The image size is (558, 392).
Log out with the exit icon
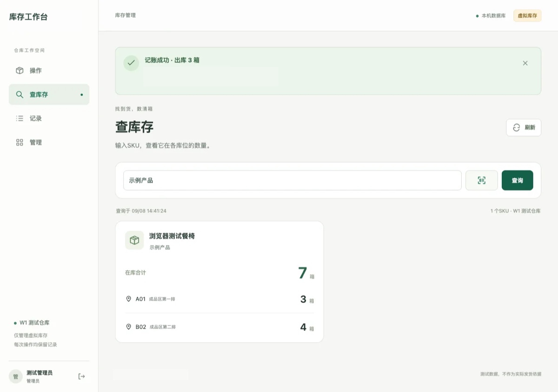(x=81, y=376)
